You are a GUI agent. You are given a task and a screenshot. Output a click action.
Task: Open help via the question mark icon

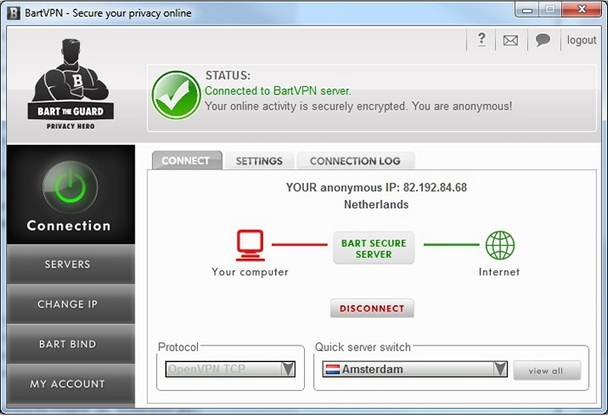481,40
